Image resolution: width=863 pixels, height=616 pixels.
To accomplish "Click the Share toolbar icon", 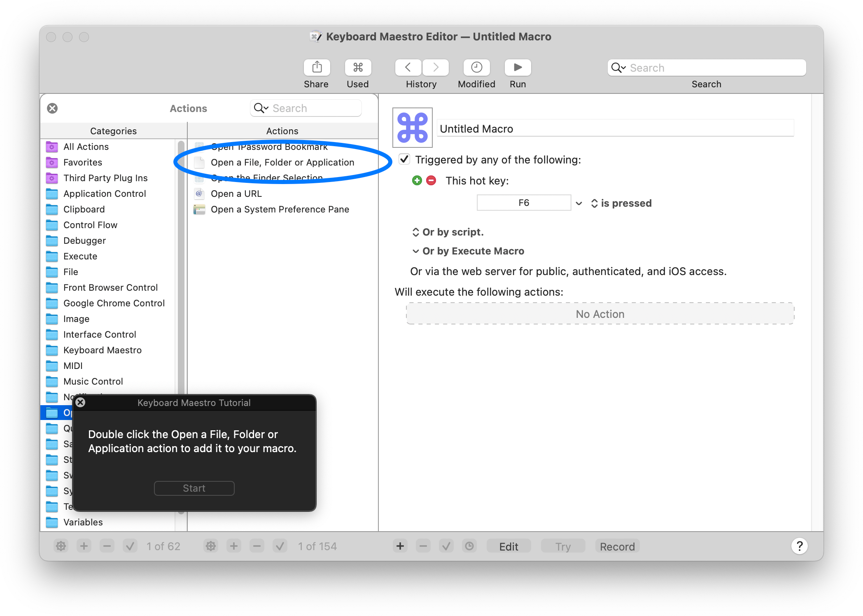I will pos(317,68).
